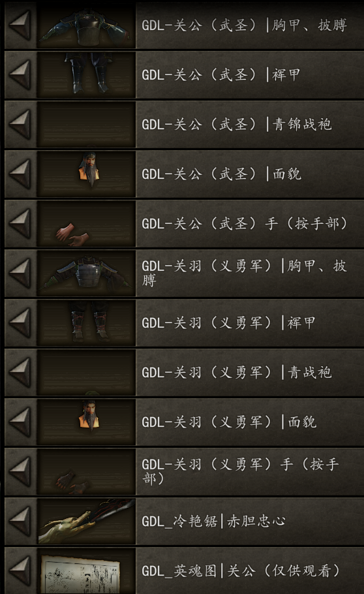Click the left arrow beside 关公（武圣）胸甲、披膊
364x594 pixels.
[20, 25]
